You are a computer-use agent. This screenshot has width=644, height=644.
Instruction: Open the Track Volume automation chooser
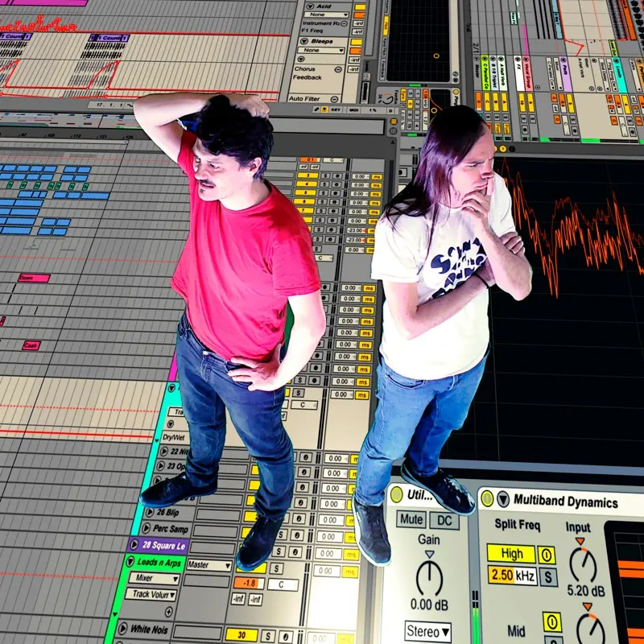[x=152, y=595]
